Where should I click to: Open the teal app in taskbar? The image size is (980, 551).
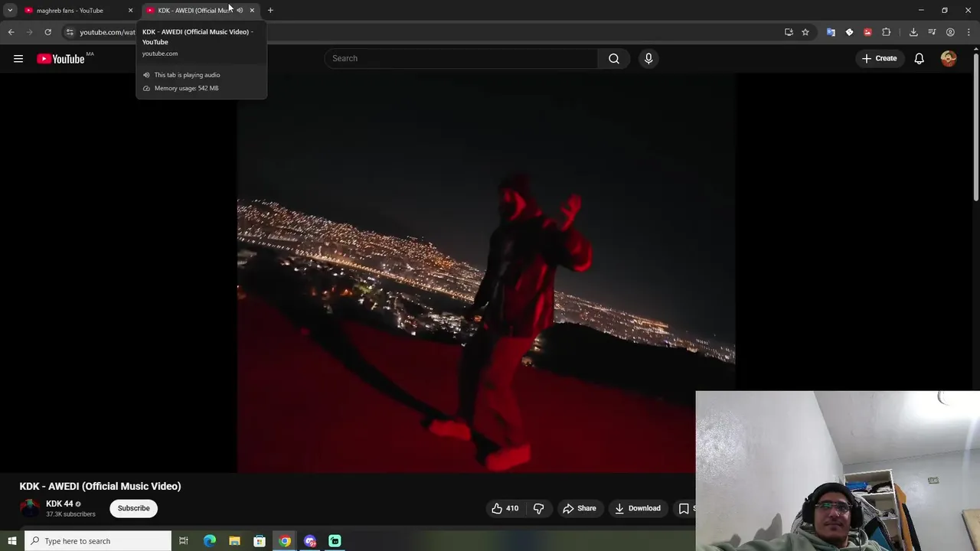[335, 541]
